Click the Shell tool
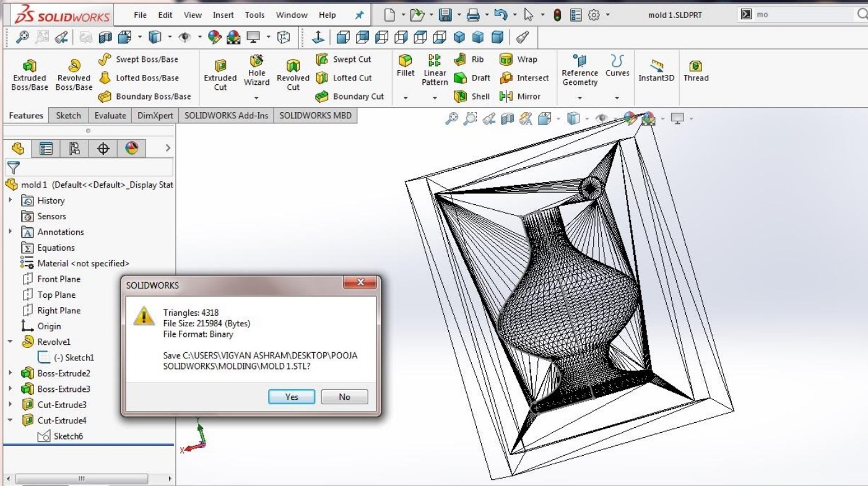 tap(472, 97)
